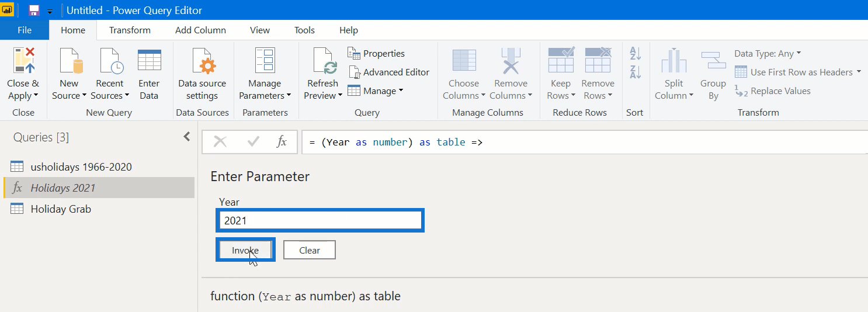Click the formula bar cancel X icon
The height and width of the screenshot is (312, 868).
coord(220,141)
